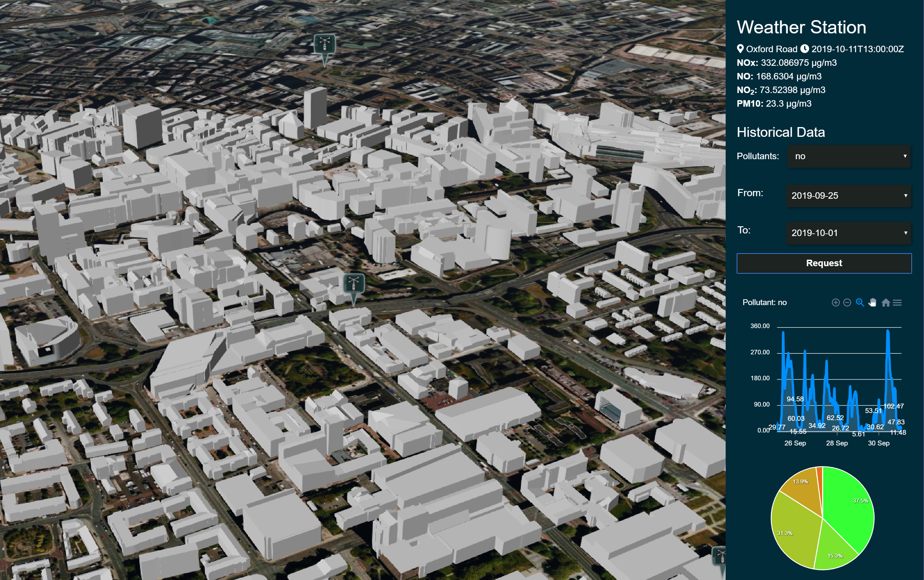Click the 'Pollutant: no' chart title
Viewport: 924px width, 580px height.
coord(765,302)
